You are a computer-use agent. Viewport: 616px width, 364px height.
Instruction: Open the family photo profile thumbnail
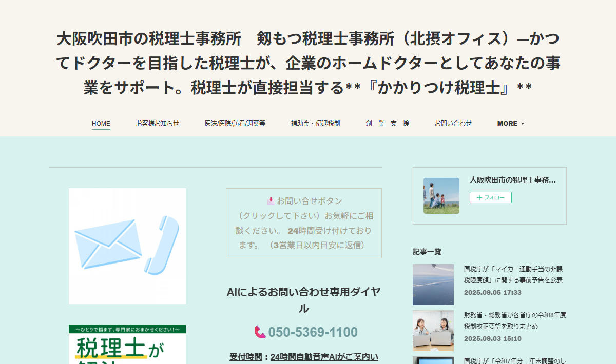[x=441, y=196]
